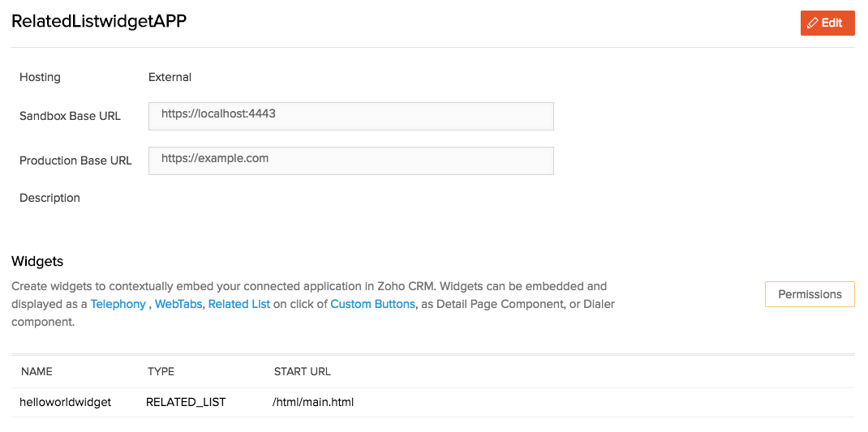Click the Description label

[x=49, y=198]
